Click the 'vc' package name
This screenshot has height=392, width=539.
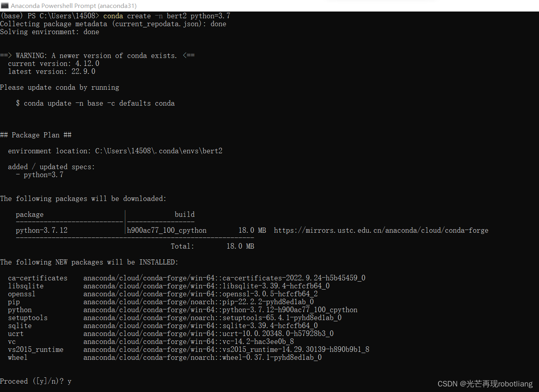pyautogui.click(x=12, y=342)
